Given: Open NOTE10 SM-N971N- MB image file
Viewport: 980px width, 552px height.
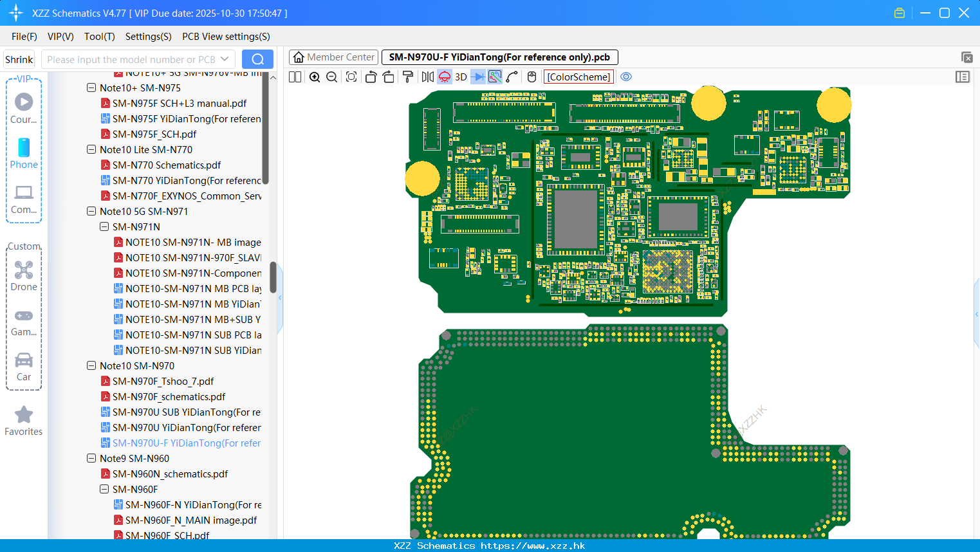Looking at the screenshot, I should 187,242.
